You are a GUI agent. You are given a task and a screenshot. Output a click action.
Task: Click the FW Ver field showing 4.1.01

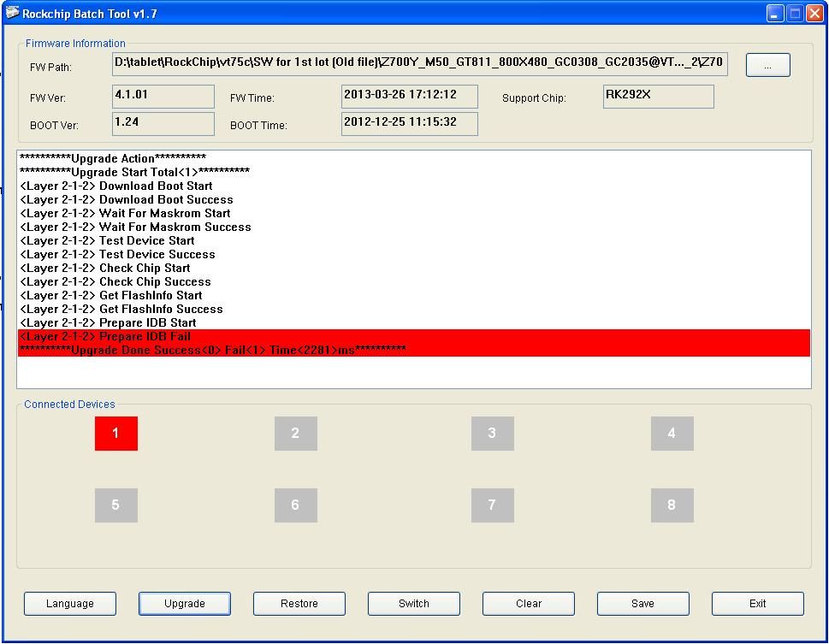pyautogui.click(x=163, y=96)
